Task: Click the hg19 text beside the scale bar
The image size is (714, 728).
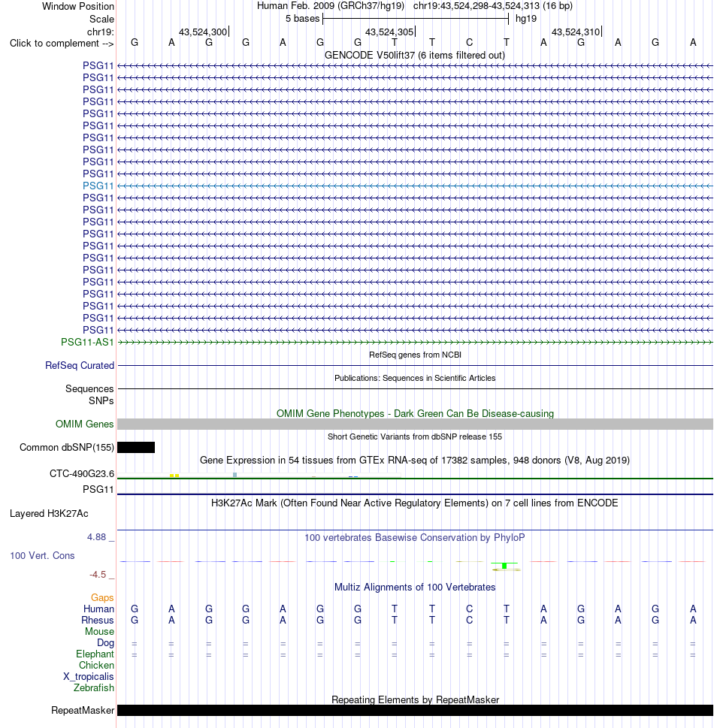Action: click(x=526, y=19)
